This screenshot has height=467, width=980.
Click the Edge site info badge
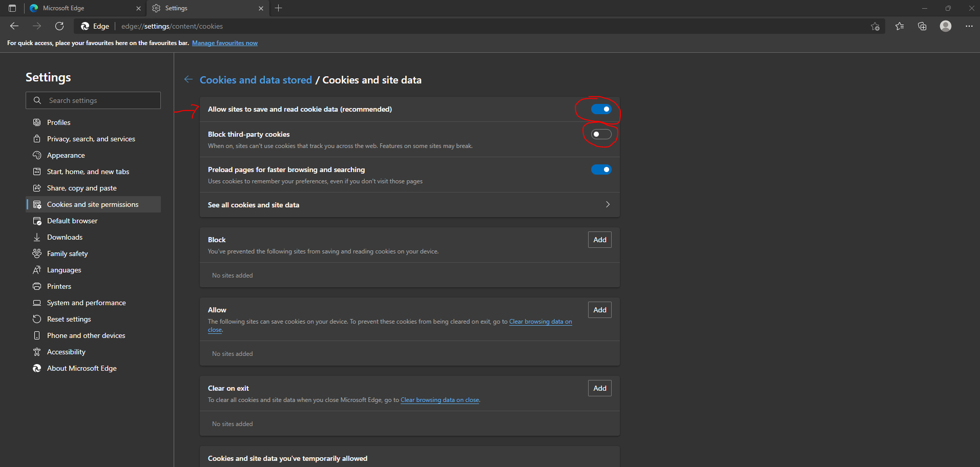(x=95, y=26)
